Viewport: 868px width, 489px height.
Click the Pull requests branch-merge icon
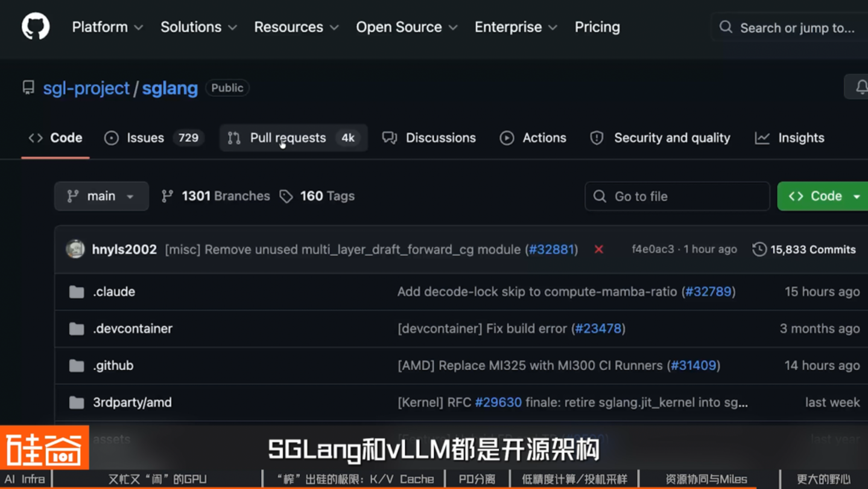[234, 138]
